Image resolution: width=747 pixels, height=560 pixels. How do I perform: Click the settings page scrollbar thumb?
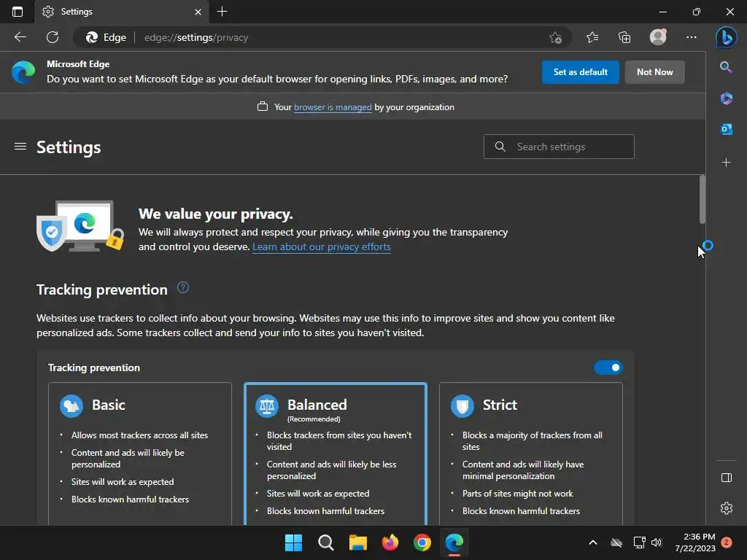click(703, 199)
